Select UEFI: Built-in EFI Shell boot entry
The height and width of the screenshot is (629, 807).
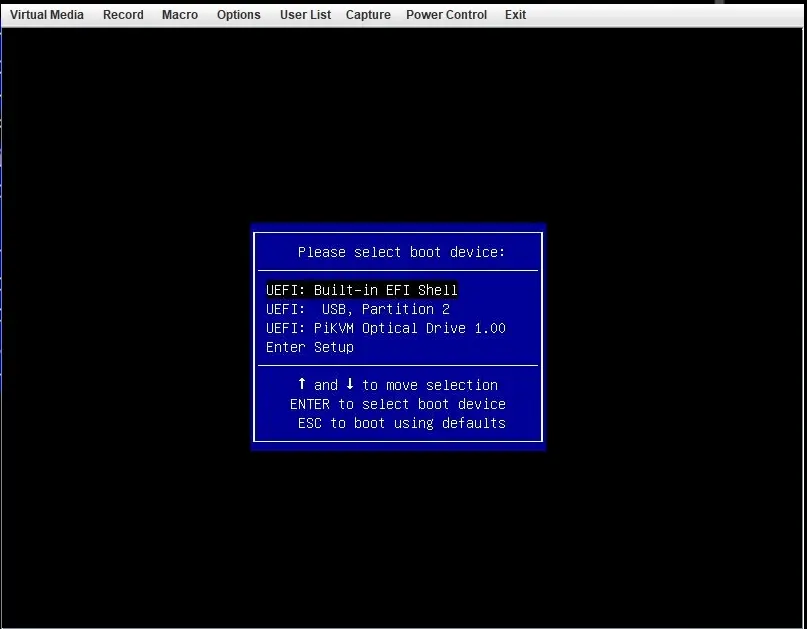click(362, 290)
